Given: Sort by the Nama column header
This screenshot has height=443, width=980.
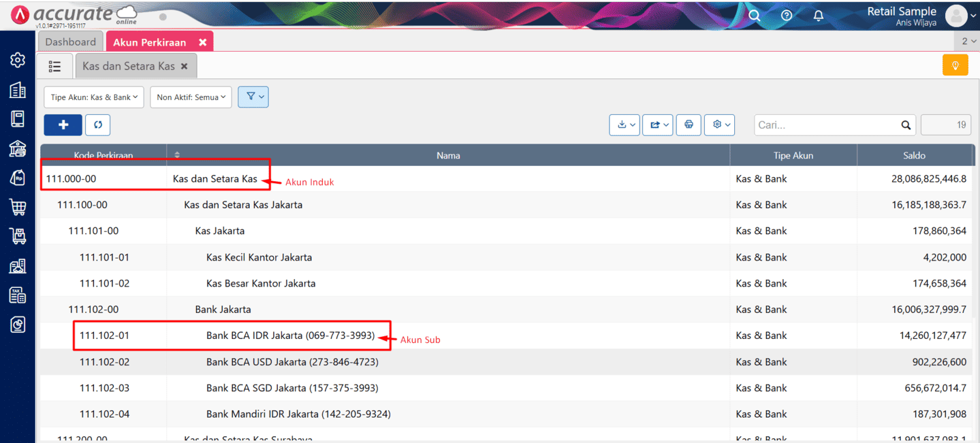Looking at the screenshot, I should point(448,155).
